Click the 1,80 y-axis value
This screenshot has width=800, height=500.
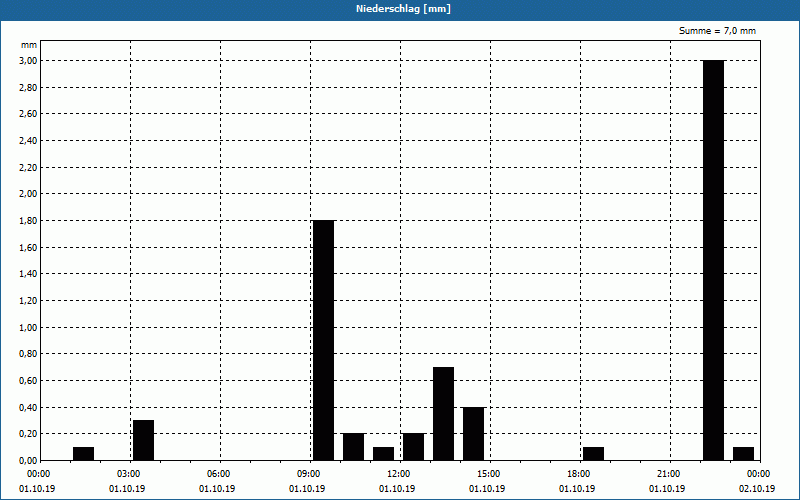click(28, 220)
